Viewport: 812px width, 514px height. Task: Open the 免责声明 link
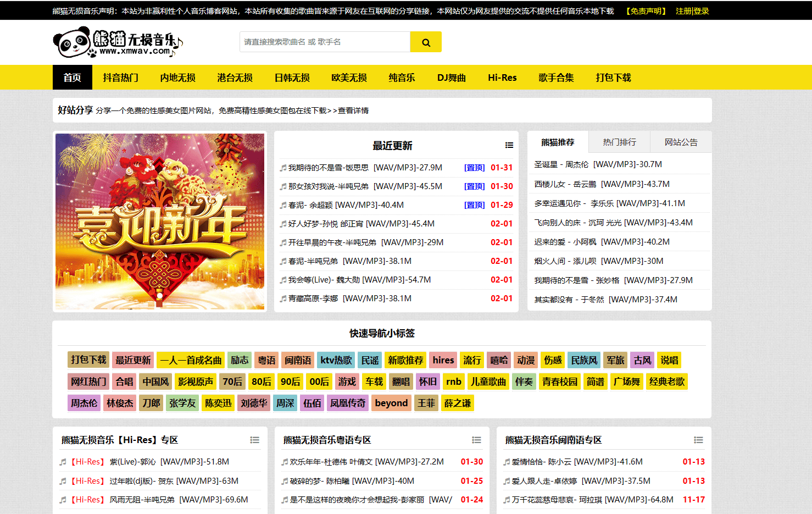click(x=646, y=11)
